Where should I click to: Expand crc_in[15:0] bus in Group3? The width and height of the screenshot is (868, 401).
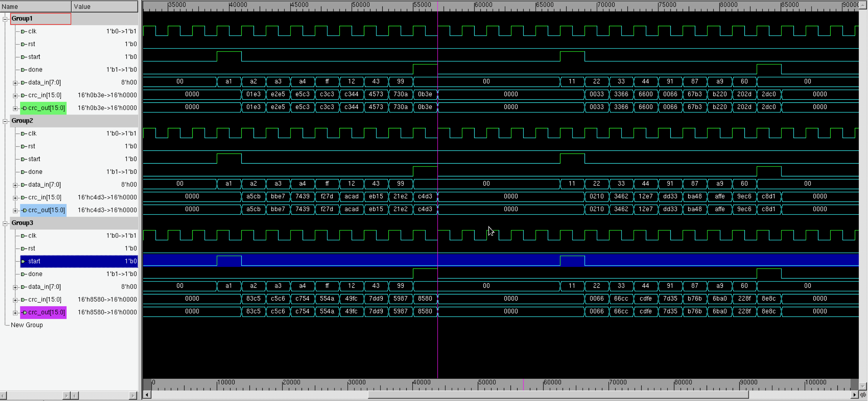(15, 300)
